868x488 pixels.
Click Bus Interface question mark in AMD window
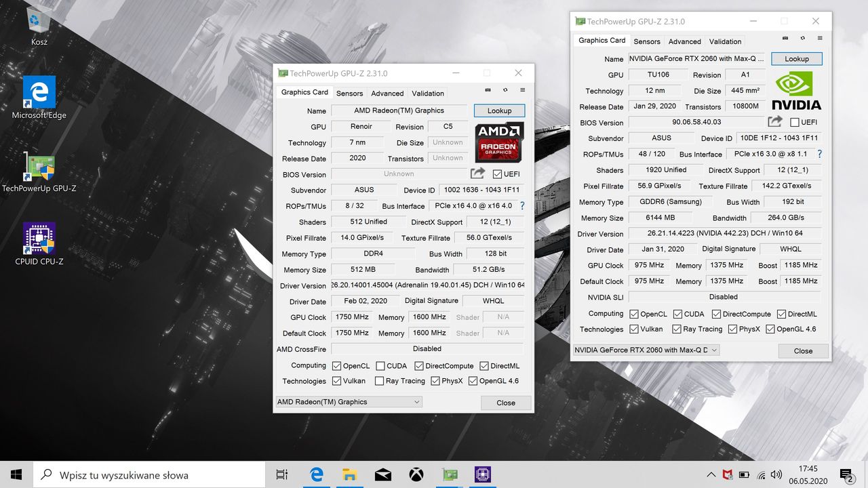pos(521,205)
